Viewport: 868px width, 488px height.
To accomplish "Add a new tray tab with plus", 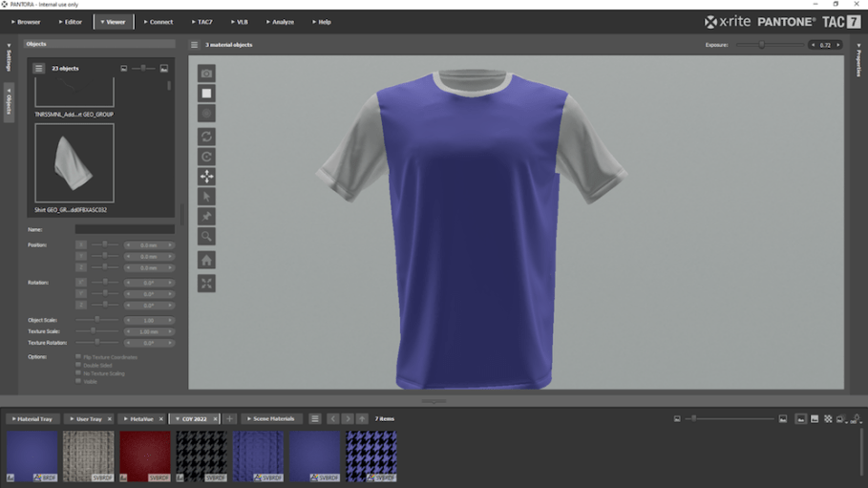I will click(229, 418).
